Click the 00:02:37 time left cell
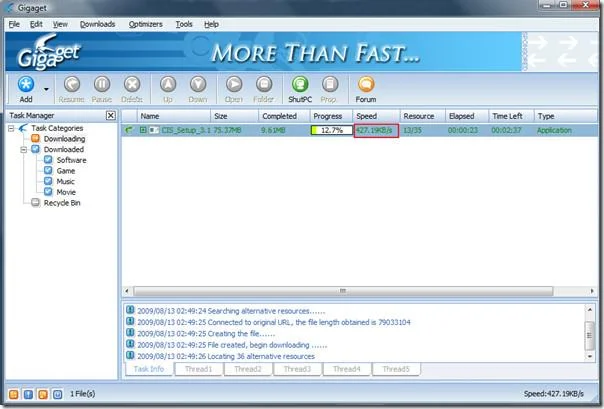Screen dimensions: 604x409 (x=507, y=131)
